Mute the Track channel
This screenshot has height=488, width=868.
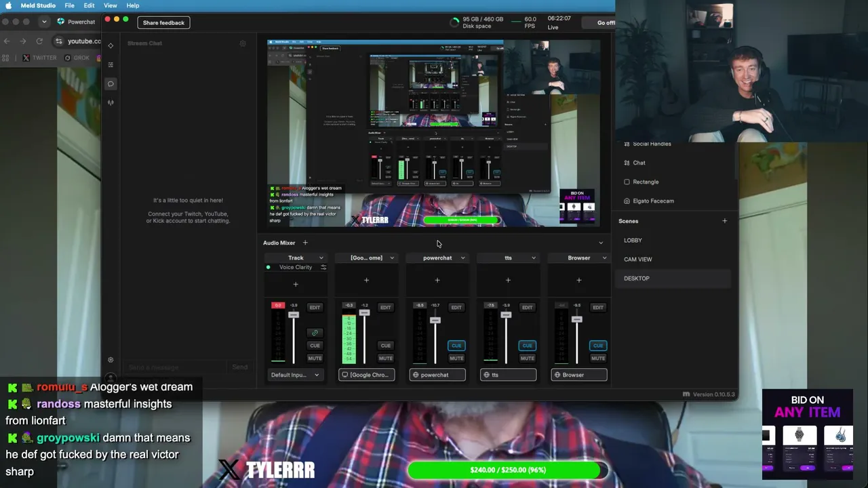click(x=315, y=359)
